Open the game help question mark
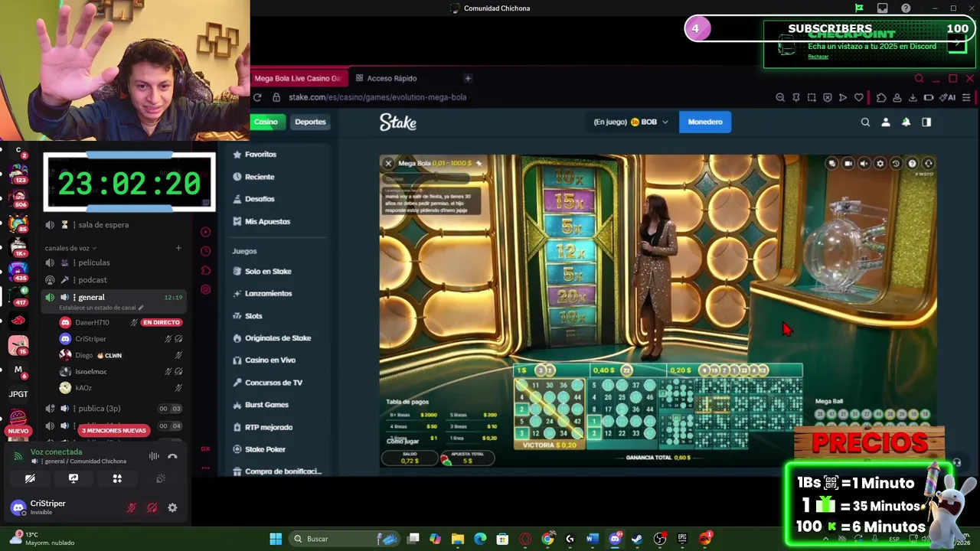 pyautogui.click(x=912, y=163)
